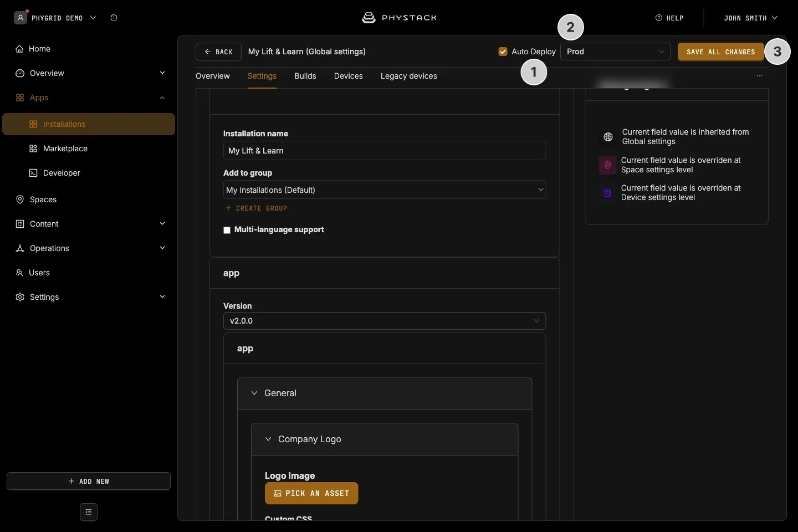Select the Settings tab
This screenshot has height=532, width=798.
coord(262,76)
